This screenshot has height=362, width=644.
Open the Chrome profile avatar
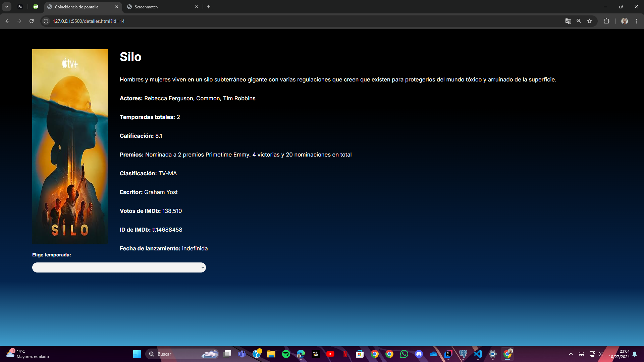pyautogui.click(x=624, y=21)
